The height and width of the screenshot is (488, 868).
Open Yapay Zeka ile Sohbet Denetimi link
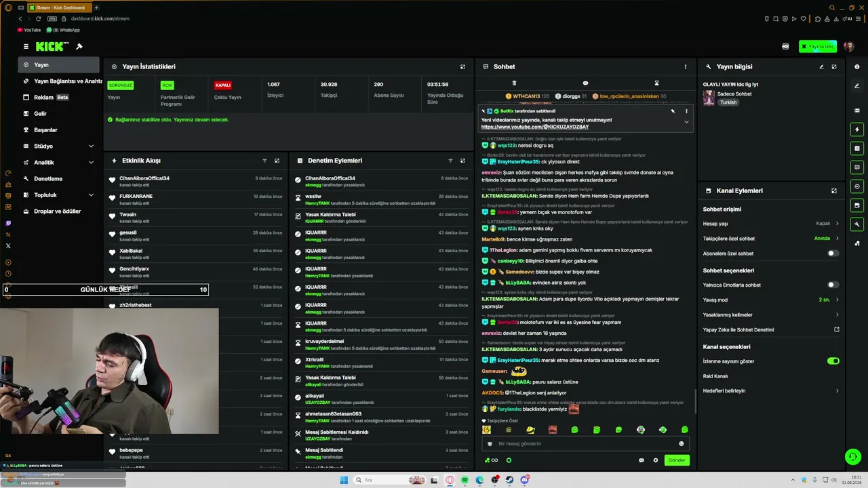click(771, 330)
